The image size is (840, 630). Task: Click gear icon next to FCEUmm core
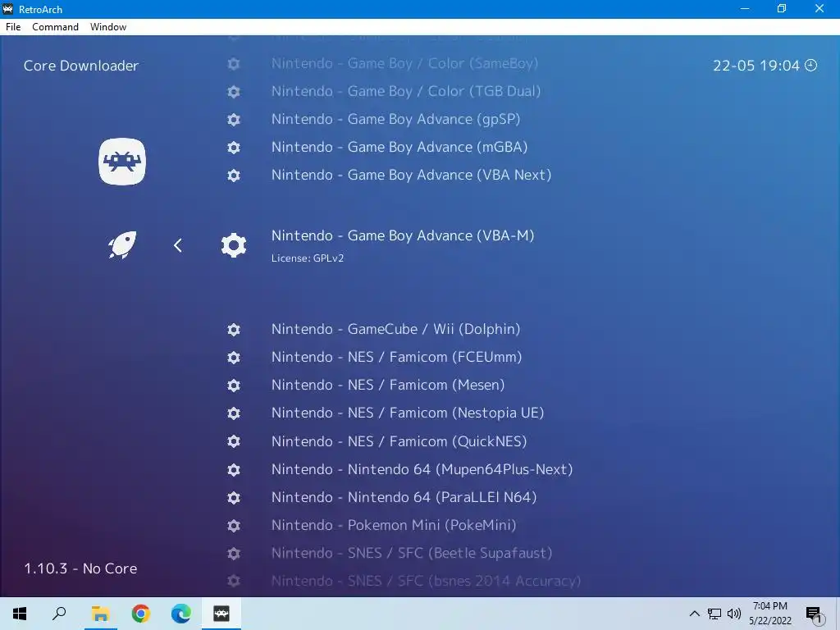pos(234,358)
